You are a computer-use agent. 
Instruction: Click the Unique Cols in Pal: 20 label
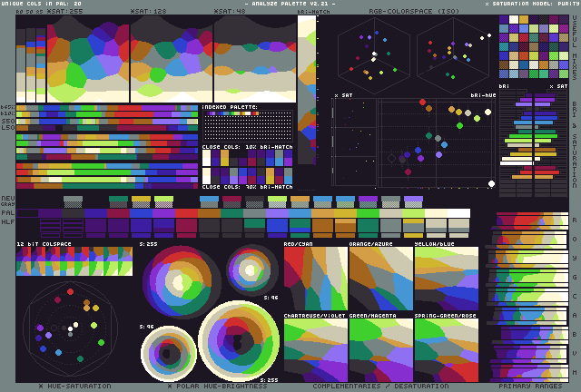42,4
